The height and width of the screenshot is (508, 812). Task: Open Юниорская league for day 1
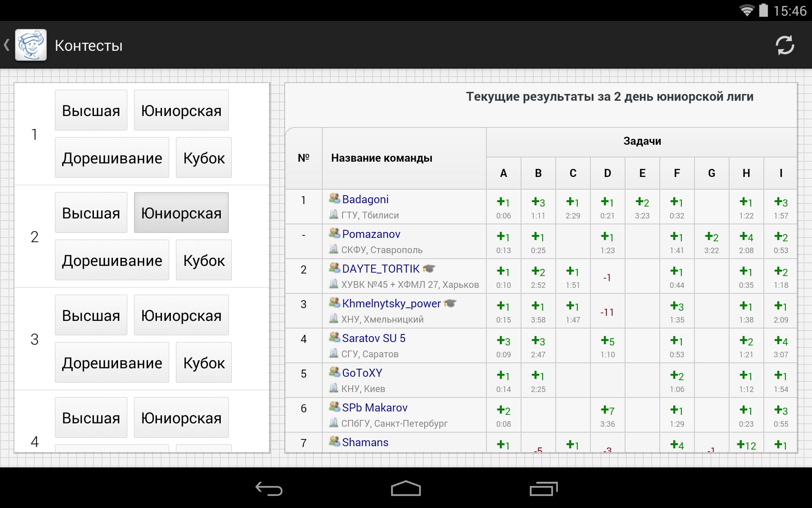click(x=181, y=110)
